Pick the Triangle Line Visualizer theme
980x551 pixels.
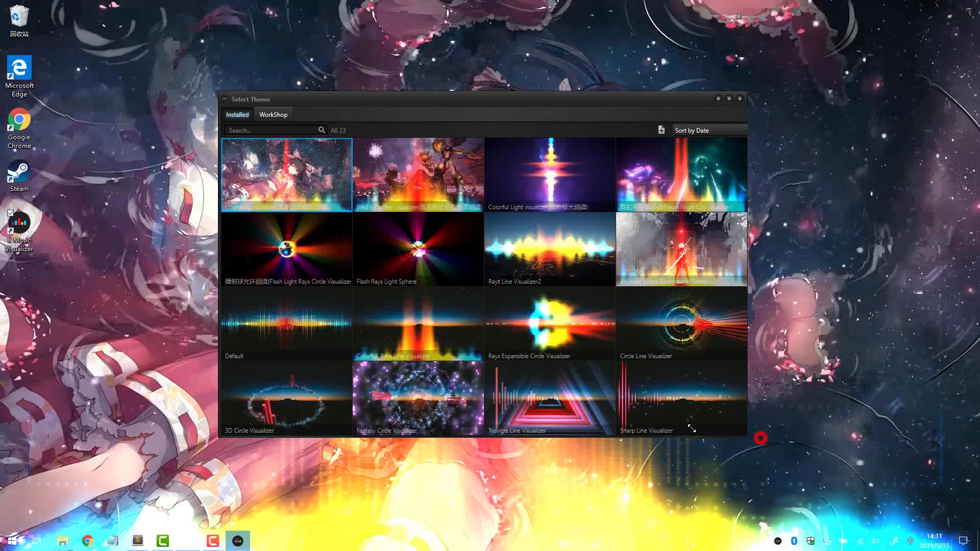(x=550, y=398)
